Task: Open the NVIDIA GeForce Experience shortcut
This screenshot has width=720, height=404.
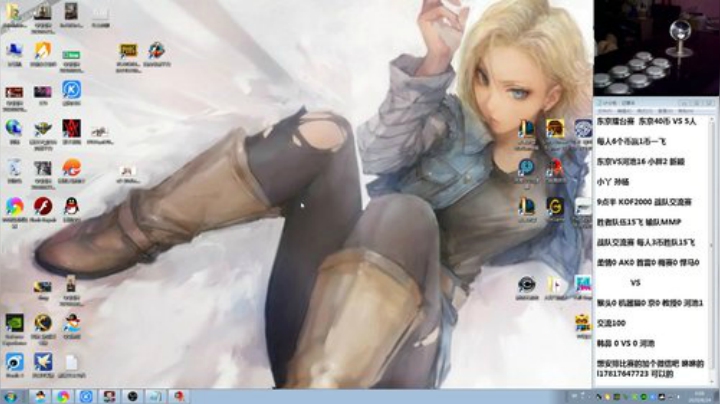Action: pyautogui.click(x=14, y=323)
